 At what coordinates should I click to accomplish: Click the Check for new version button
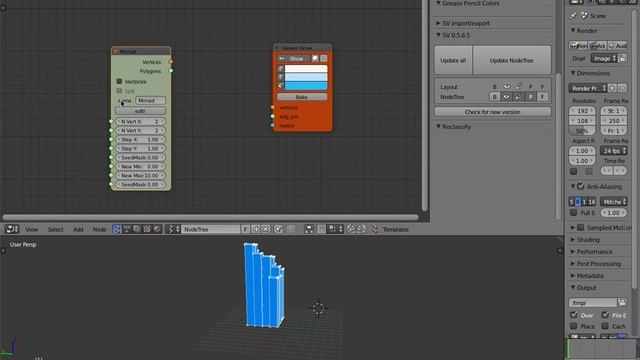(x=493, y=112)
